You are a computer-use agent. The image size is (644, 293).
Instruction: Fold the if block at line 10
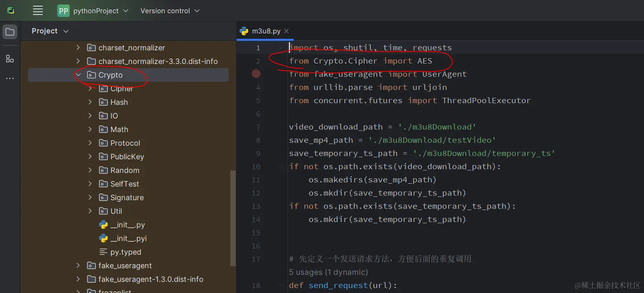point(281,166)
